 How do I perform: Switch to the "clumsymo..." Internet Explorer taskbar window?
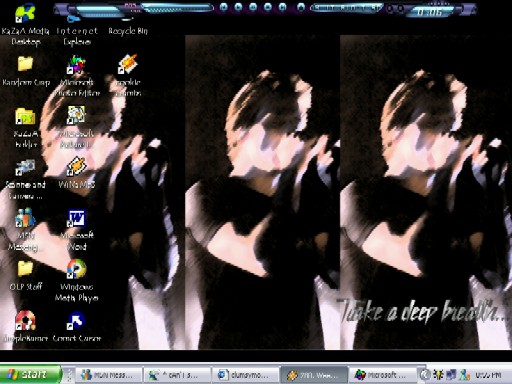(245, 375)
